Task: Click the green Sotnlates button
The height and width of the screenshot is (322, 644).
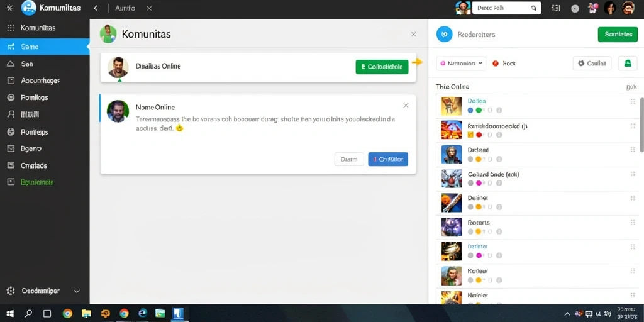Action: pos(618,35)
